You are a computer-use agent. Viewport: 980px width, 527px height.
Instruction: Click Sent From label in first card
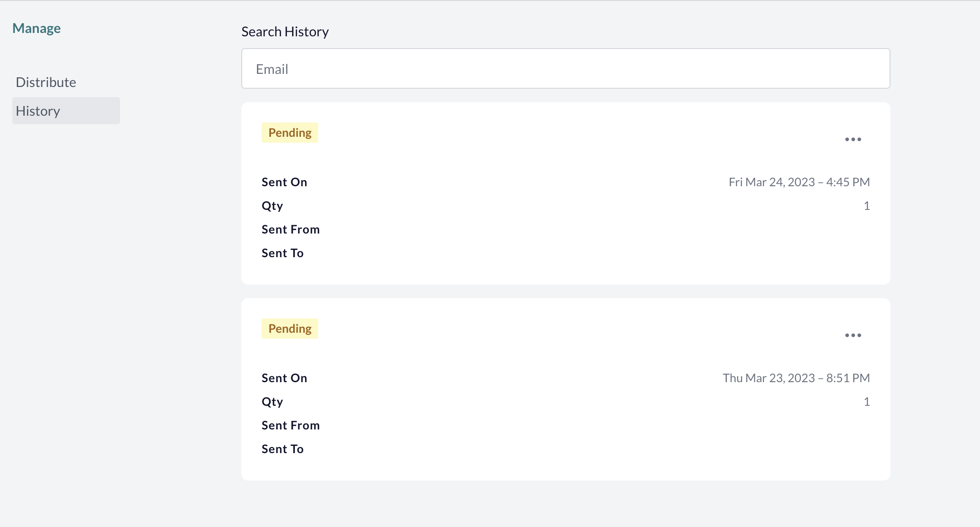(x=291, y=229)
